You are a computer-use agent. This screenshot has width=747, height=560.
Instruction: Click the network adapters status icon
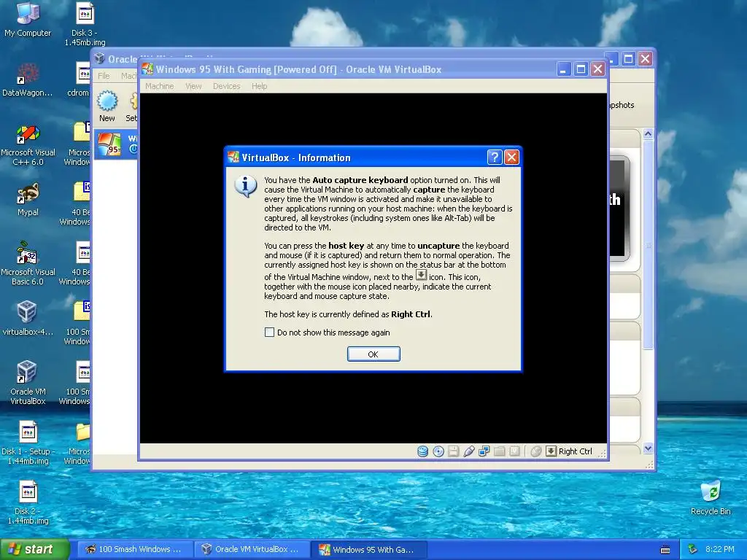pos(484,451)
